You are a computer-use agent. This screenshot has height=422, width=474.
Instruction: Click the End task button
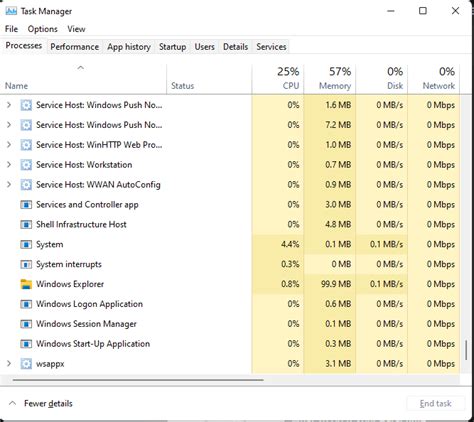(x=435, y=404)
